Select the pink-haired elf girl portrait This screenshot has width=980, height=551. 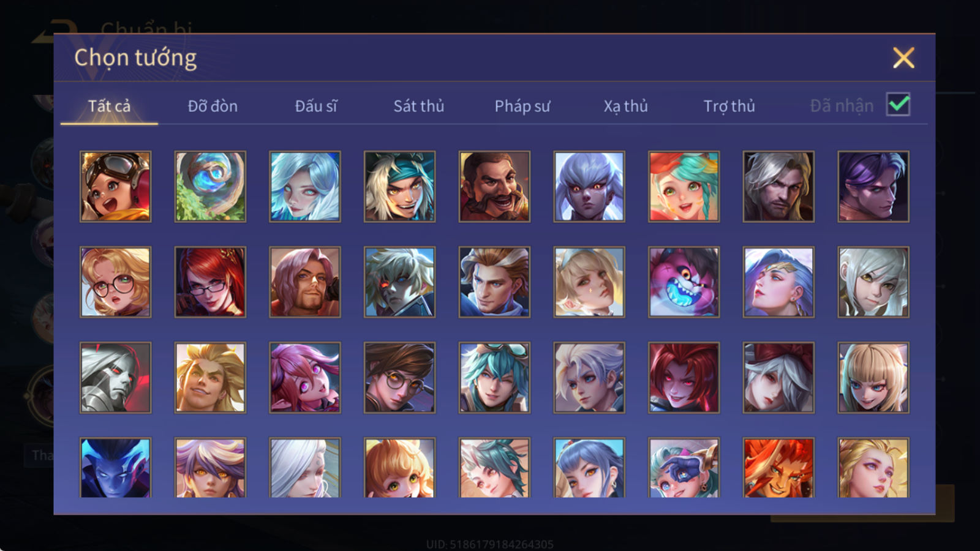(305, 378)
